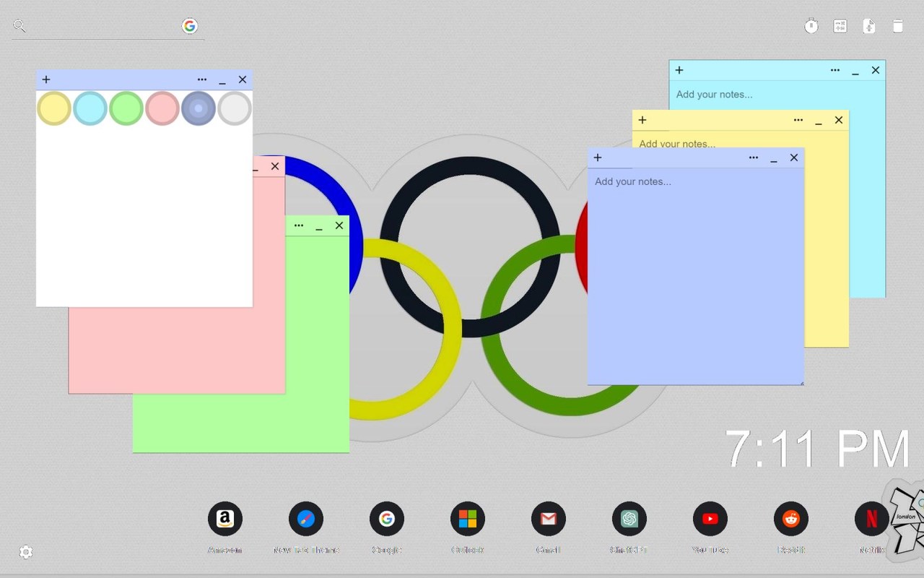Open the stopwatch timer icon at top right
This screenshot has width=924, height=578.
point(811,26)
